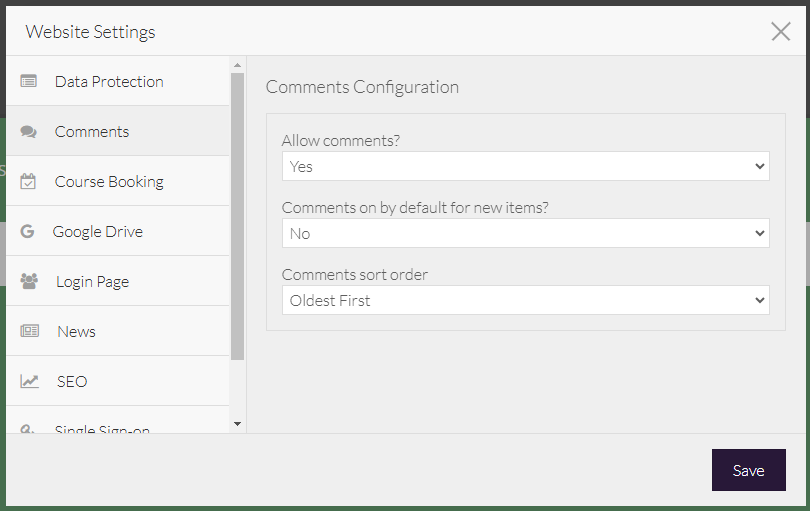Viewport: 810px width, 511px height.
Task: Open the Allow comments dropdown
Action: click(x=525, y=166)
